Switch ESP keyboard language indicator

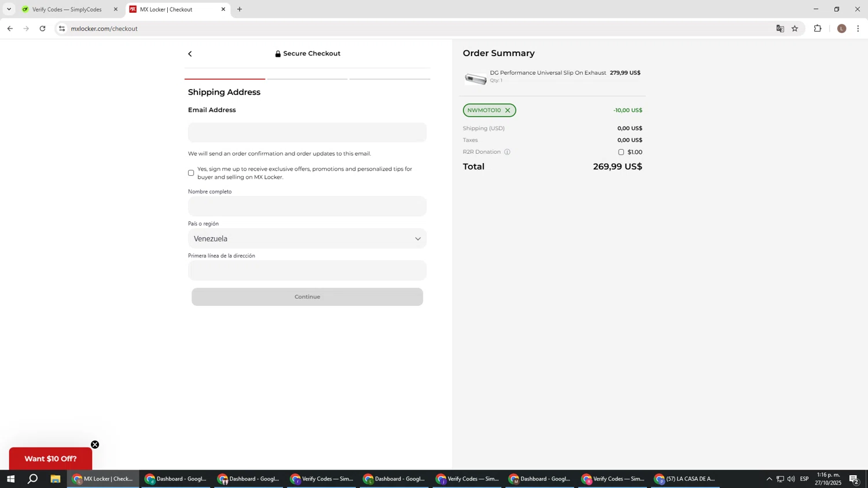tap(804, 479)
